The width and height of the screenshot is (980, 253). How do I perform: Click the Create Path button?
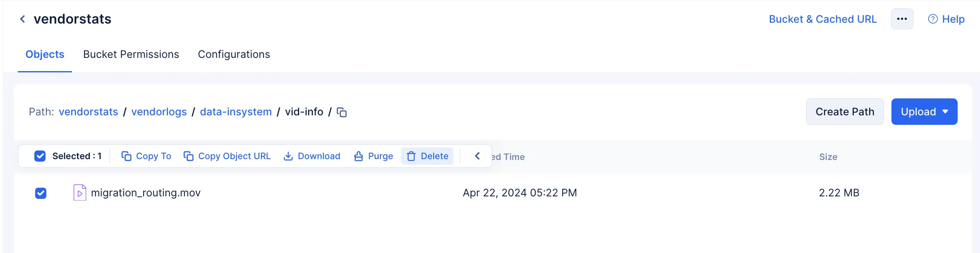click(x=845, y=112)
